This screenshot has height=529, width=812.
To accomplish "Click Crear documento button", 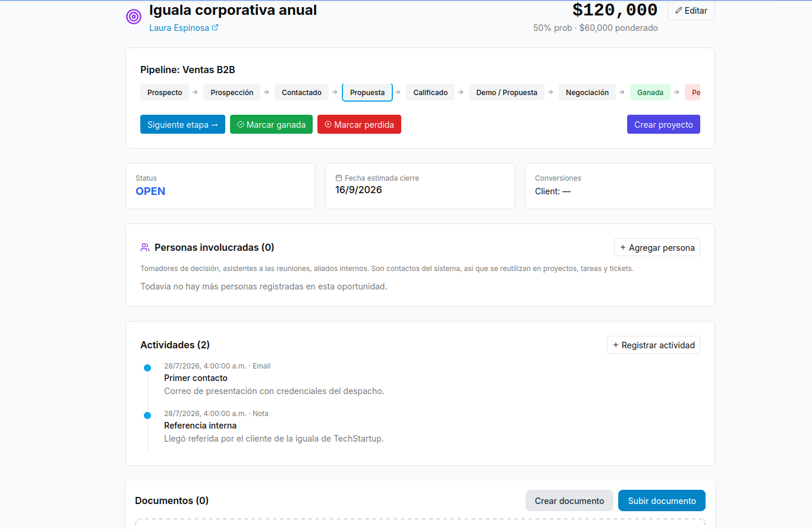I will pos(569,500).
